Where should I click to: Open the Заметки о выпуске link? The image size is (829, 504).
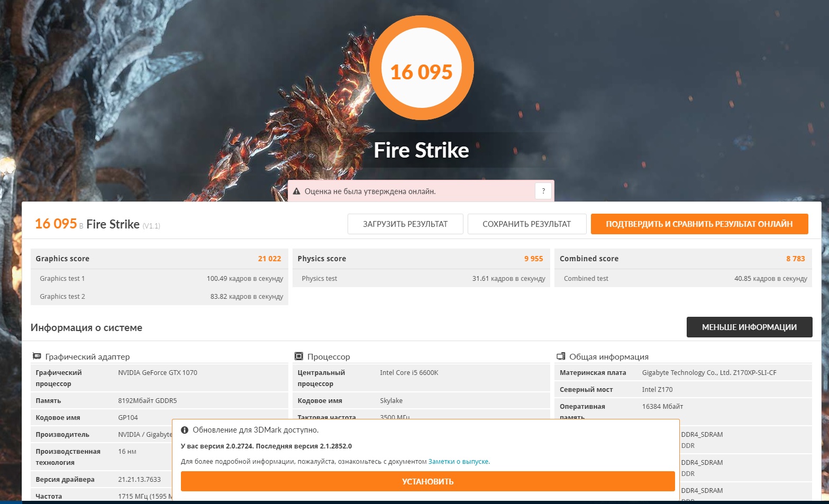click(x=459, y=462)
